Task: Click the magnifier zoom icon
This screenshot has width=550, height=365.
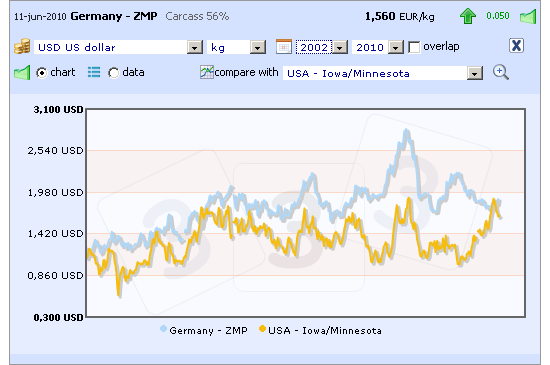Action: 501,72
